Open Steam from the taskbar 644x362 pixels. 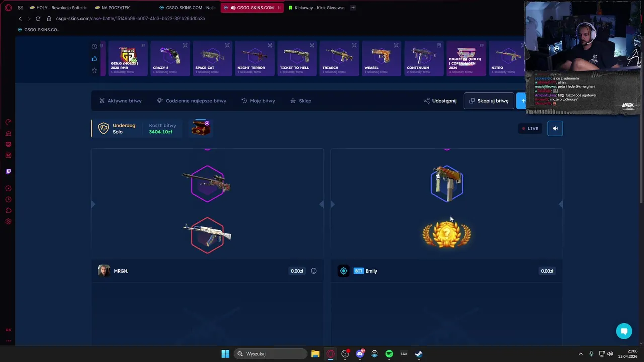(419, 354)
